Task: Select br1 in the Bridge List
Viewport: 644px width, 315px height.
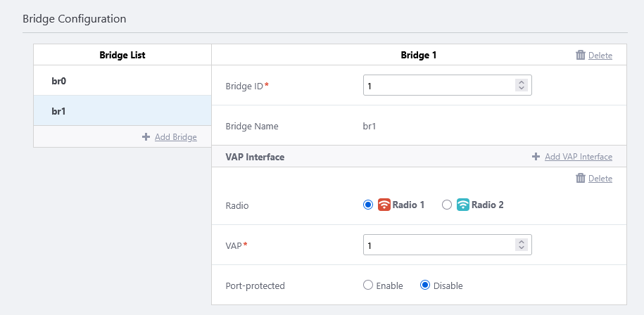Action: (x=122, y=111)
